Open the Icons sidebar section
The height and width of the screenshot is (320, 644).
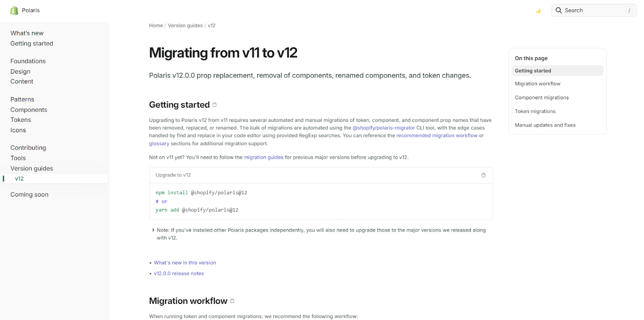tap(18, 130)
